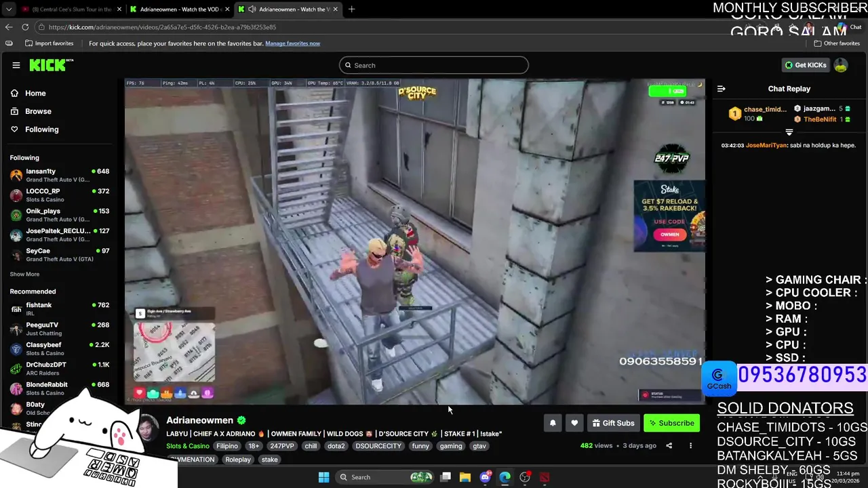
Task: Open Other favorites folder
Action: [x=837, y=43]
